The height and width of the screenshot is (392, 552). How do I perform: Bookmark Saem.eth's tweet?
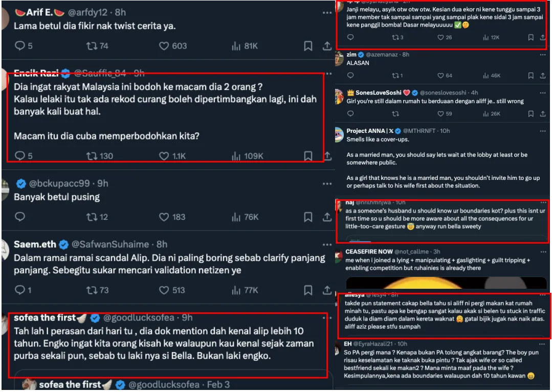tap(308, 290)
